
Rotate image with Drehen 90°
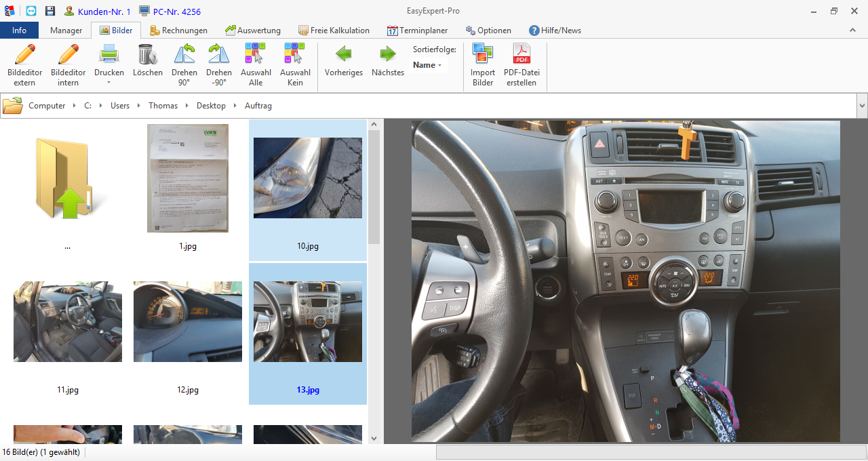(184, 65)
